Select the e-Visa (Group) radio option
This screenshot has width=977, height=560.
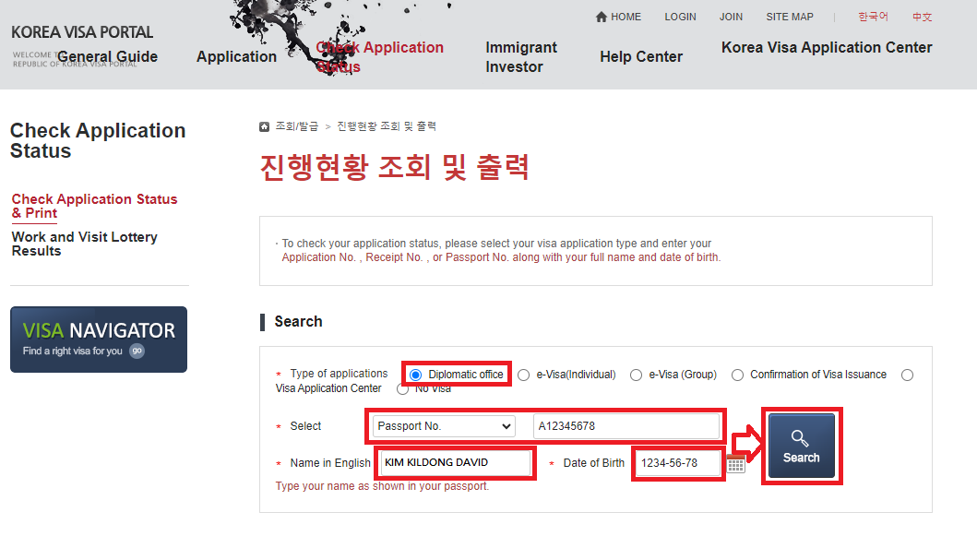click(636, 375)
